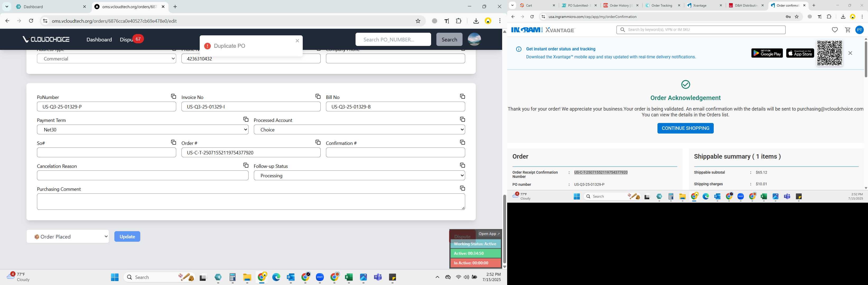This screenshot has width=868, height=285.
Task: Bookmark the OMS order page
Action: pos(418,21)
